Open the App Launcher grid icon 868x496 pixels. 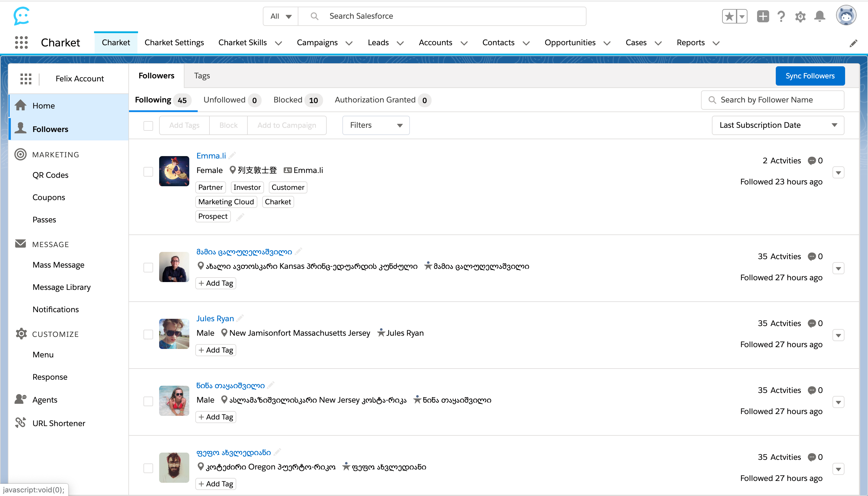click(21, 42)
